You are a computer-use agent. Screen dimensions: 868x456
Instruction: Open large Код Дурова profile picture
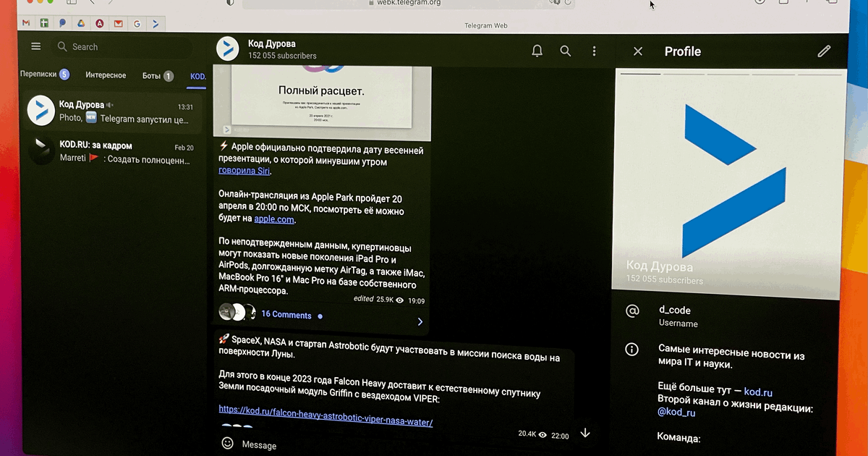(x=730, y=185)
